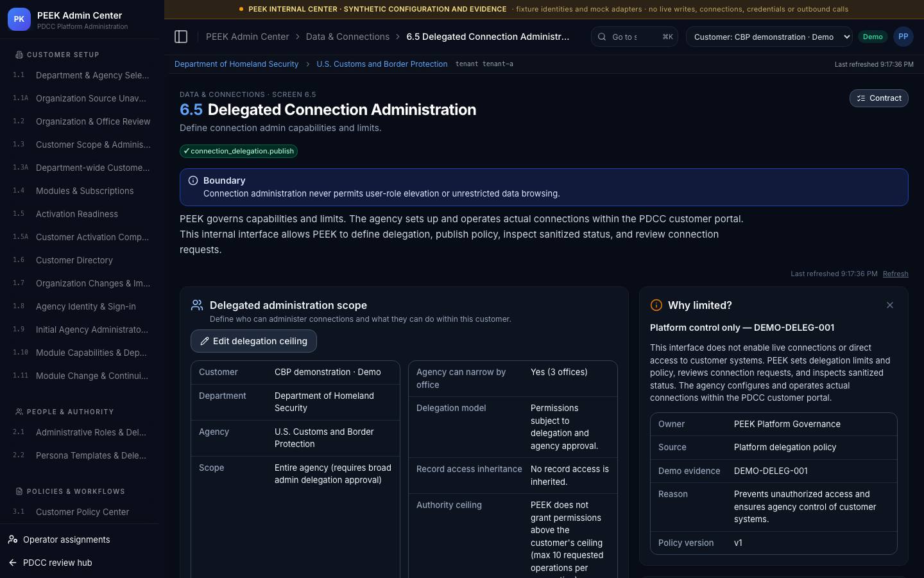Click the PDCC review hub back arrow
The width and height of the screenshot is (924, 578).
pyautogui.click(x=13, y=563)
